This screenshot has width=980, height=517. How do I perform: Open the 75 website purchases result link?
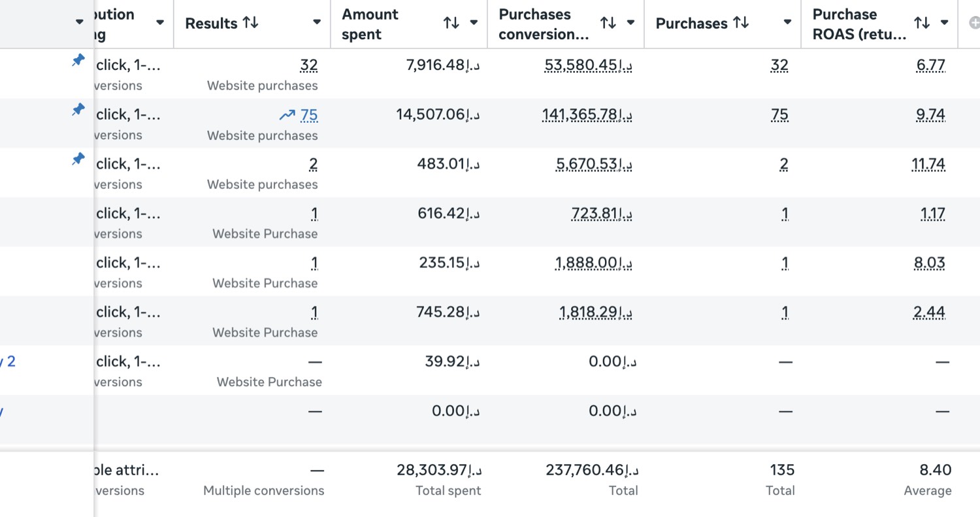(309, 115)
